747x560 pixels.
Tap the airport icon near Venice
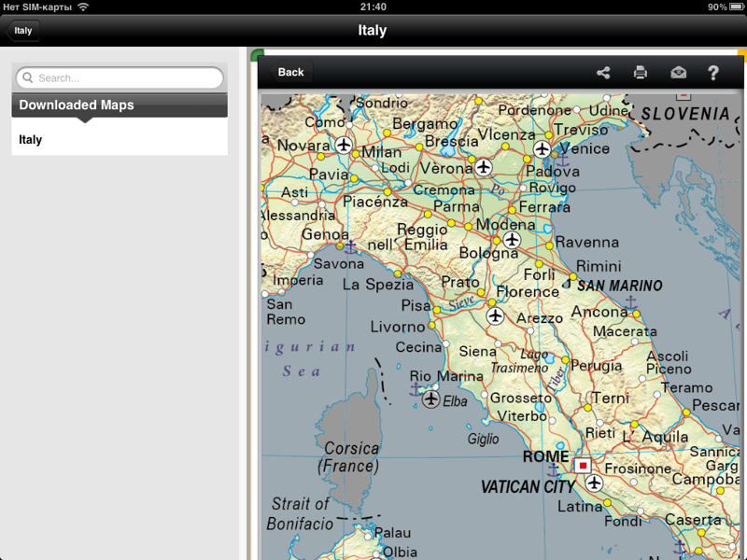542,148
